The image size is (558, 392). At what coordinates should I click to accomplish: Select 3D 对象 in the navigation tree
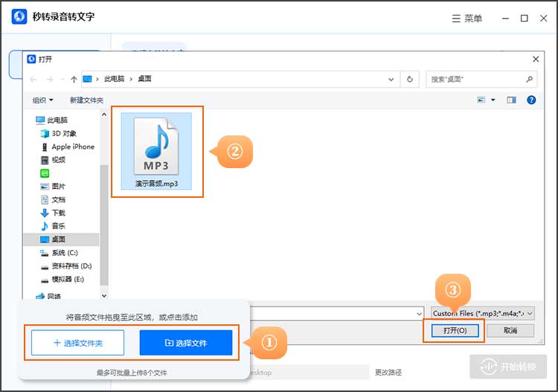point(62,133)
